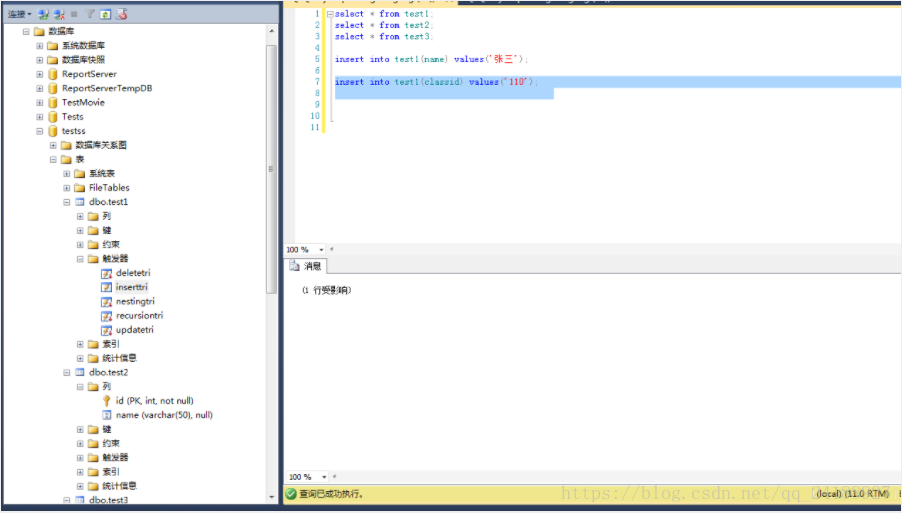Click the 系统表 folder icon
Viewport: 902px width, 513px height.
(x=80, y=174)
